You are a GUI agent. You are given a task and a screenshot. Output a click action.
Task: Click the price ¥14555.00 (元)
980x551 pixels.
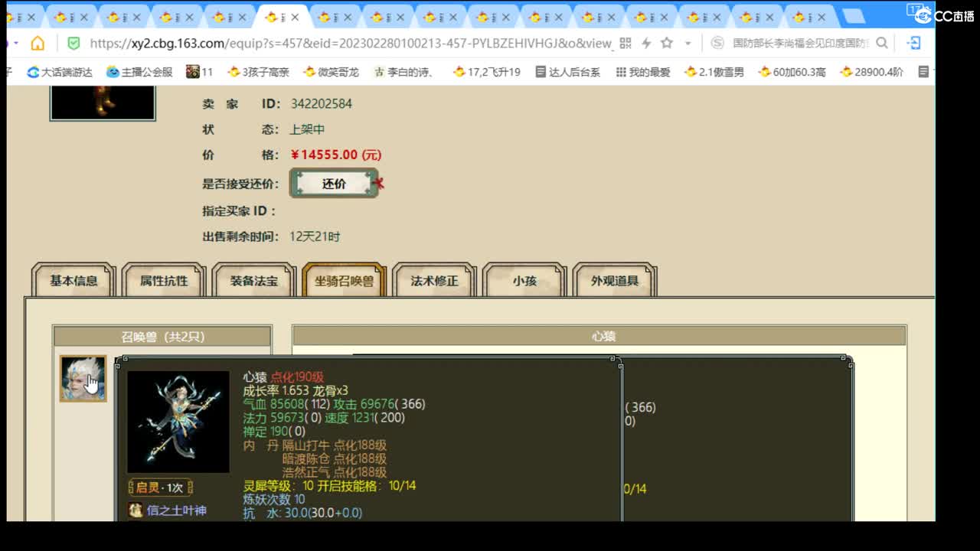click(336, 155)
